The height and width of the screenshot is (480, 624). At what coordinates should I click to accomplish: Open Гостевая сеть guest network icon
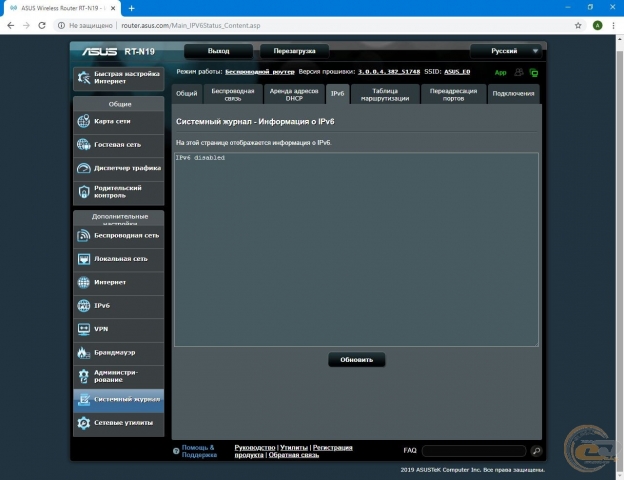click(84, 144)
